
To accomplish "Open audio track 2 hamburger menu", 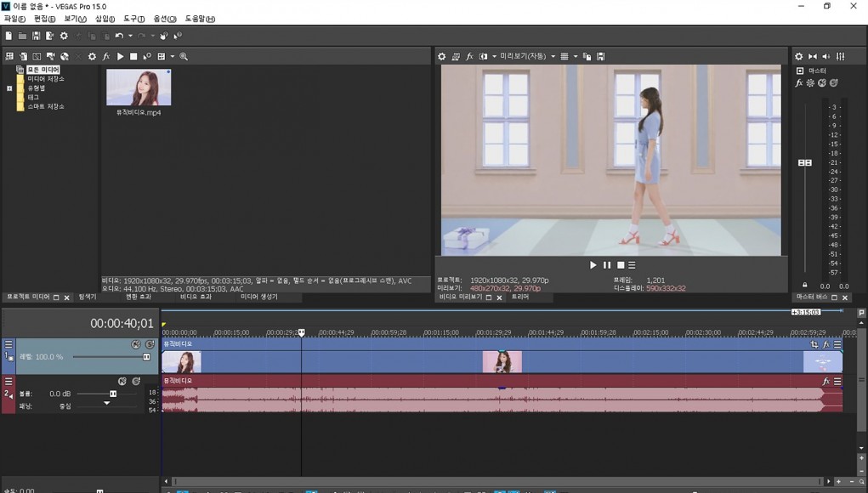I will tap(9, 382).
